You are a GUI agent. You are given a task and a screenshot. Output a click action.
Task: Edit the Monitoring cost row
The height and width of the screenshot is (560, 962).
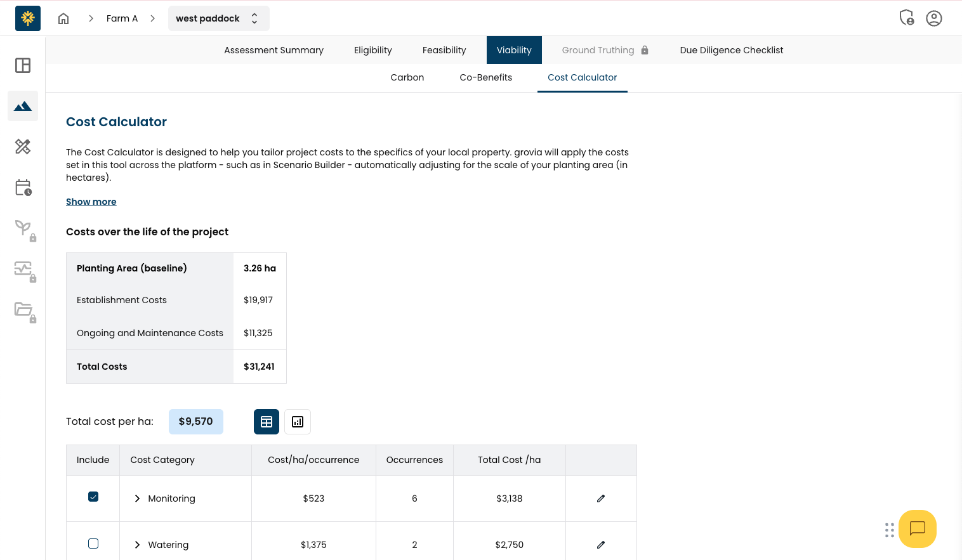(x=601, y=498)
